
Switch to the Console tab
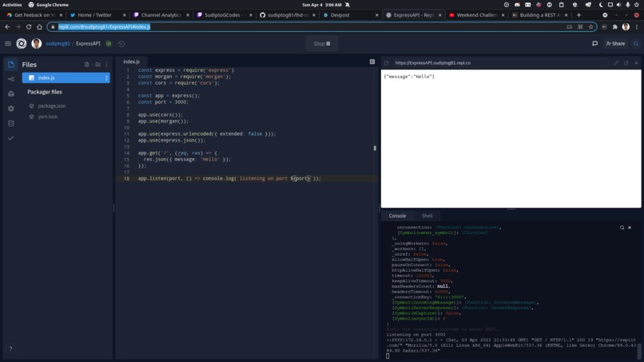click(397, 216)
